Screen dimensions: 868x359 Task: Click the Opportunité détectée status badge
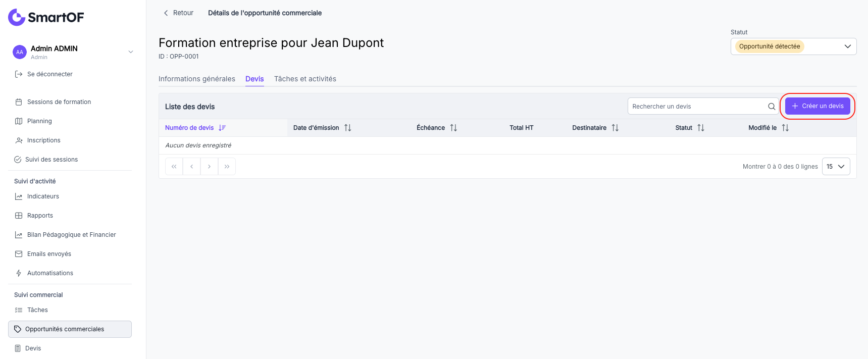coord(769,46)
